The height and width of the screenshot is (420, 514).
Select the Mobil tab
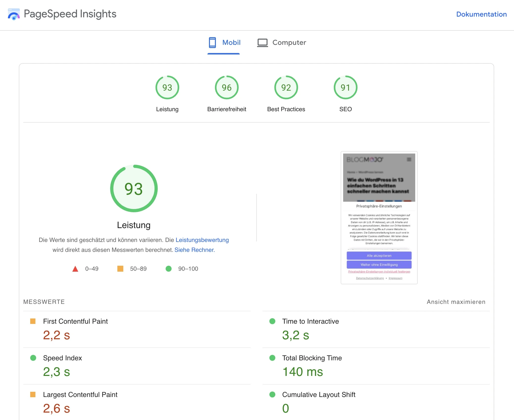click(x=224, y=42)
